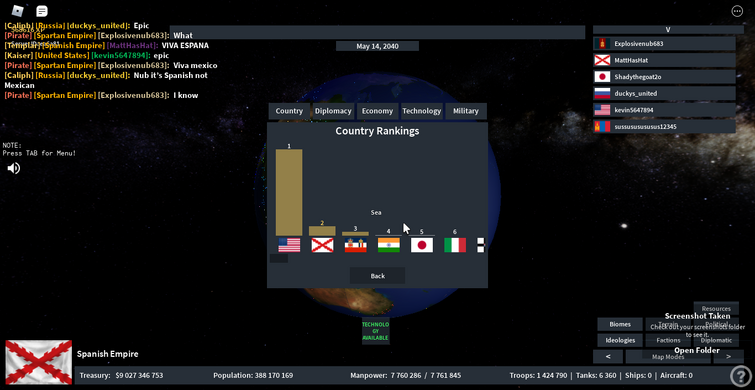The width and height of the screenshot is (755, 390).
Task: Open the Roblox menu logo icon
Action: pos(18,11)
